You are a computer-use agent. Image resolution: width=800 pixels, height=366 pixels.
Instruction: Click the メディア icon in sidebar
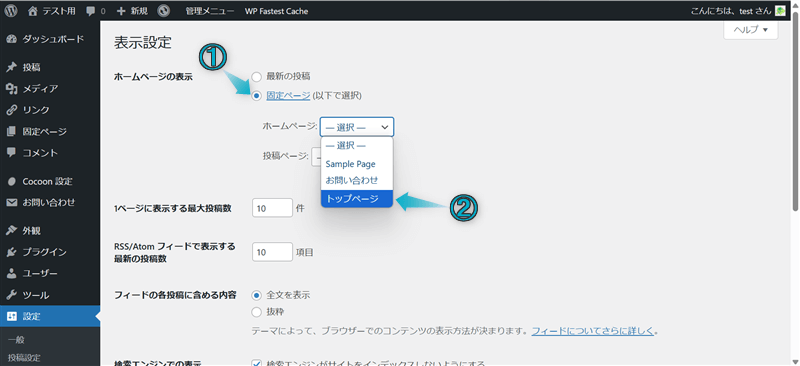pos(12,89)
